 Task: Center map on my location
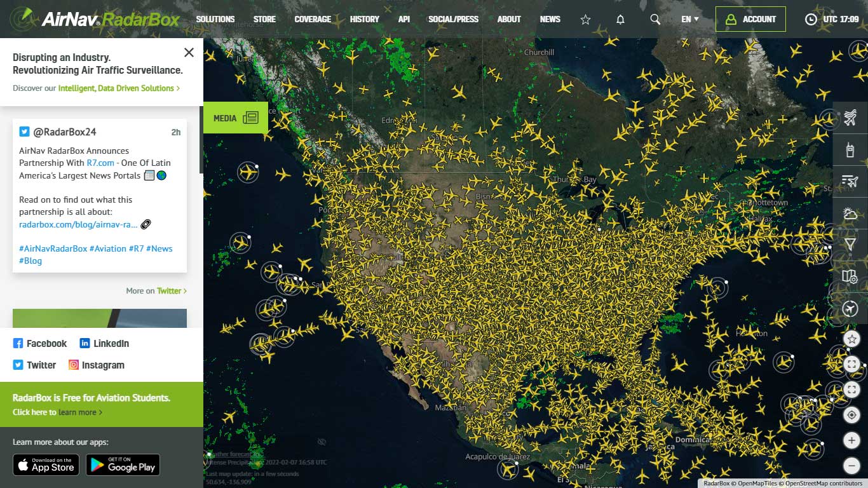pyautogui.click(x=851, y=415)
